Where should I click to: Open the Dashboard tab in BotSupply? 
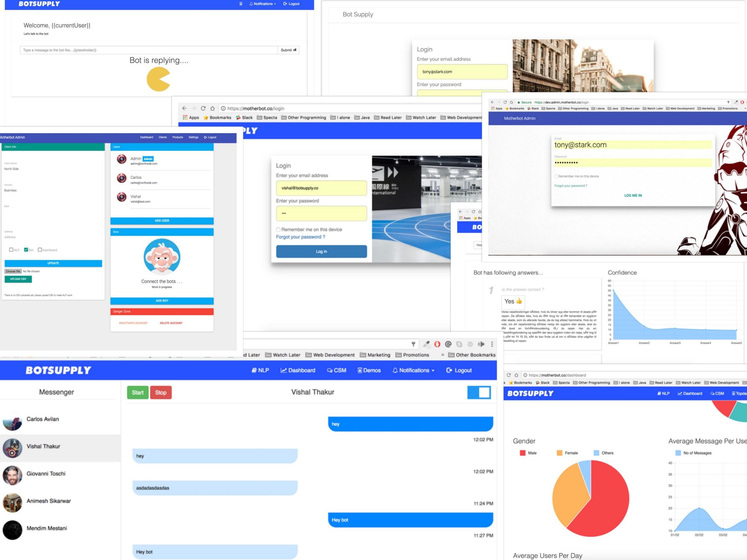coord(300,369)
